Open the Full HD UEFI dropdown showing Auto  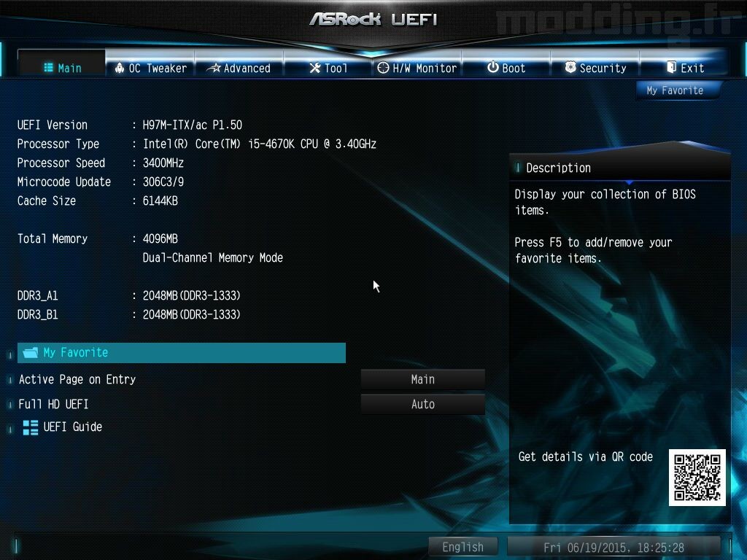422,404
